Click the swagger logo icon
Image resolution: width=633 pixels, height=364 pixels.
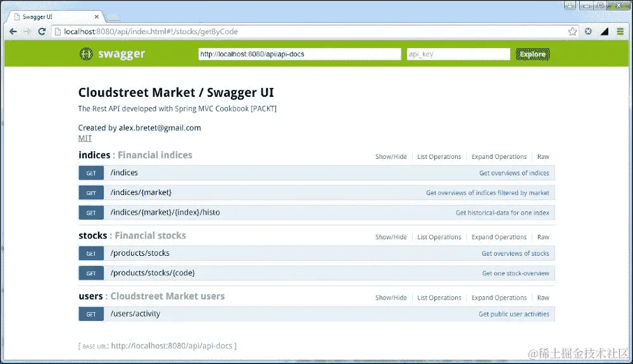click(86, 54)
